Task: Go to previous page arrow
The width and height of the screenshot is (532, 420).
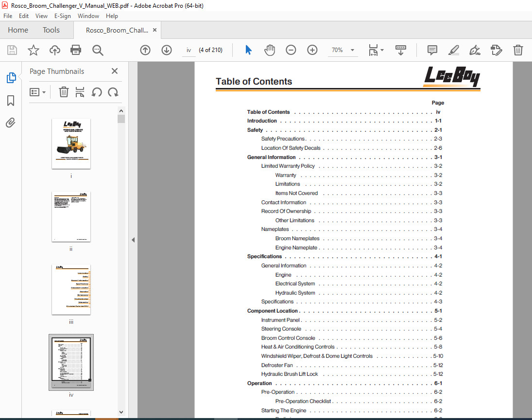Action: [145, 50]
